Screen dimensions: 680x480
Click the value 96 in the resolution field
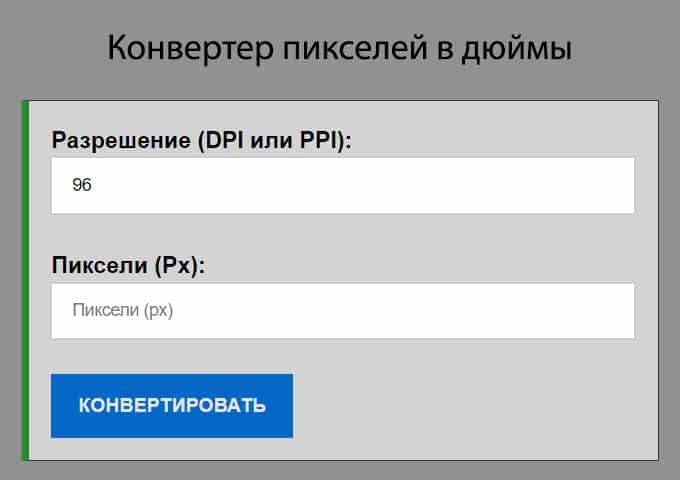pyautogui.click(x=82, y=185)
